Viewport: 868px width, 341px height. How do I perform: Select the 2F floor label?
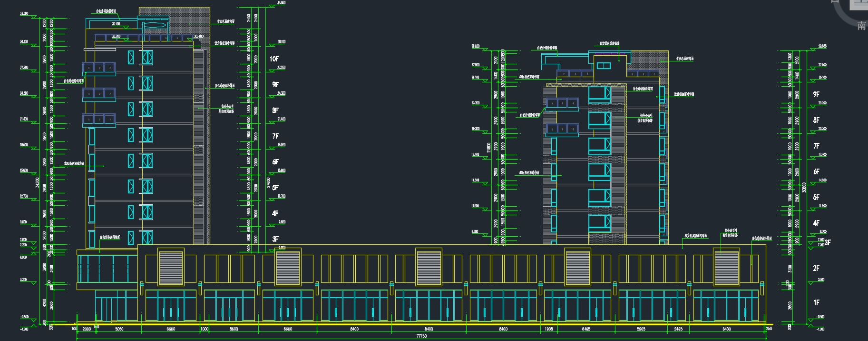pyautogui.click(x=816, y=268)
